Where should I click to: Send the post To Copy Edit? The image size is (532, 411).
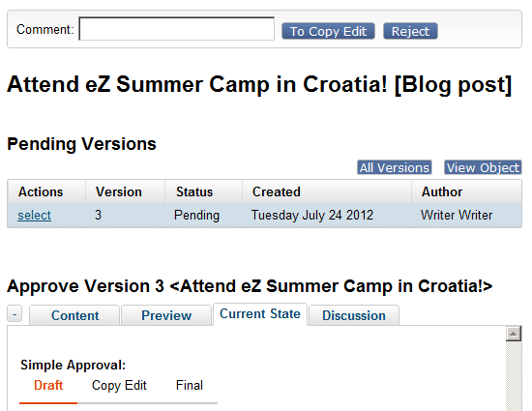(x=328, y=31)
